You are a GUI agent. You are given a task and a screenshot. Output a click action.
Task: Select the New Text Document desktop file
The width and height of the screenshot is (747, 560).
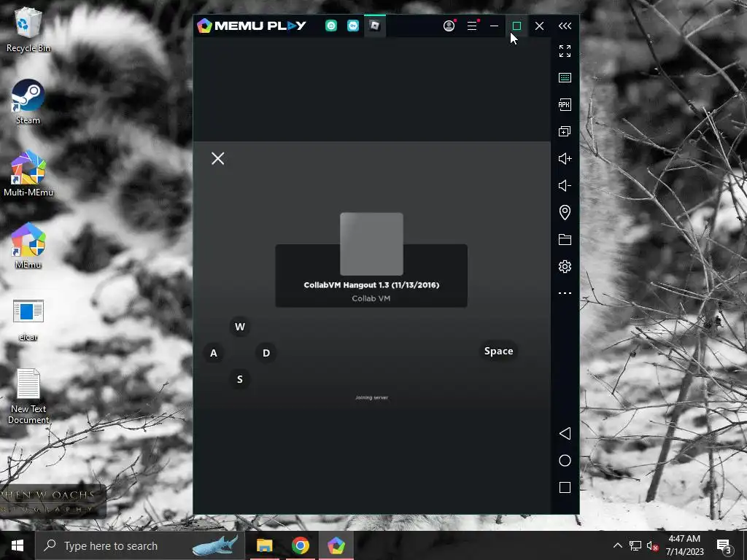point(28,396)
